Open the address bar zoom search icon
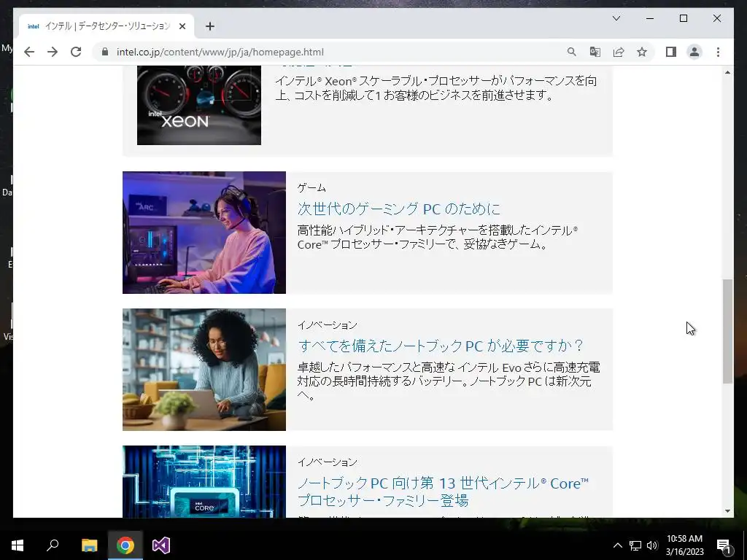The height and width of the screenshot is (560, 747). (x=572, y=52)
